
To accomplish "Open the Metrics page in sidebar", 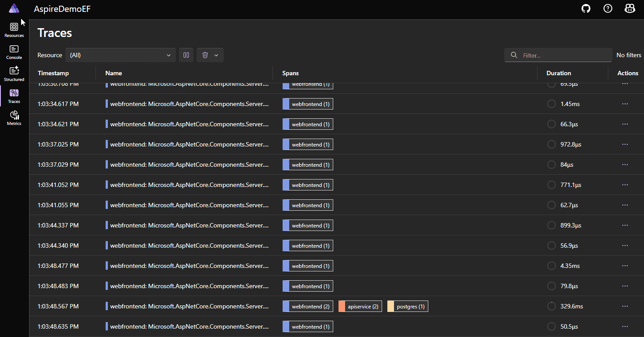I will [x=14, y=118].
